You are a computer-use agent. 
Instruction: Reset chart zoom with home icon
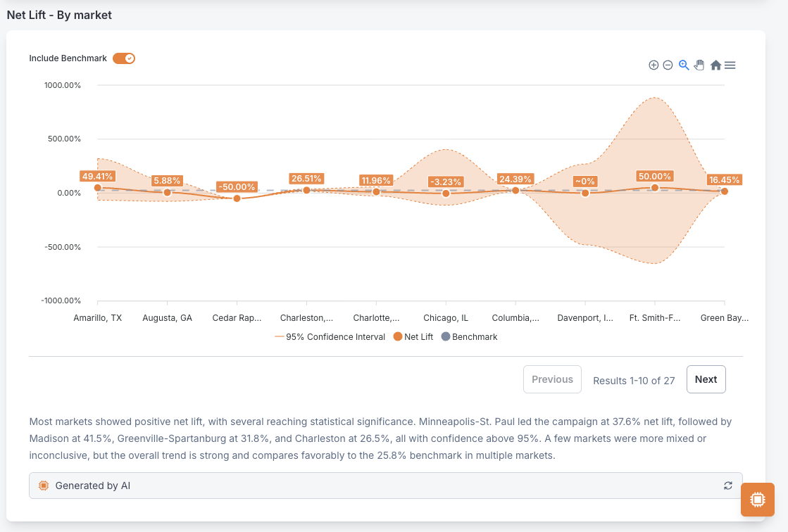715,65
